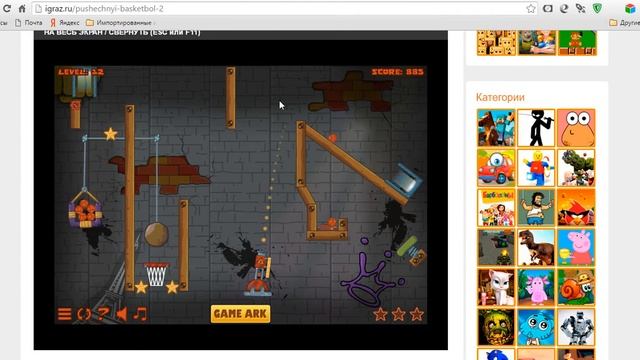Click the blue metal bucket on ramp
The image size is (640, 360).
(405, 181)
